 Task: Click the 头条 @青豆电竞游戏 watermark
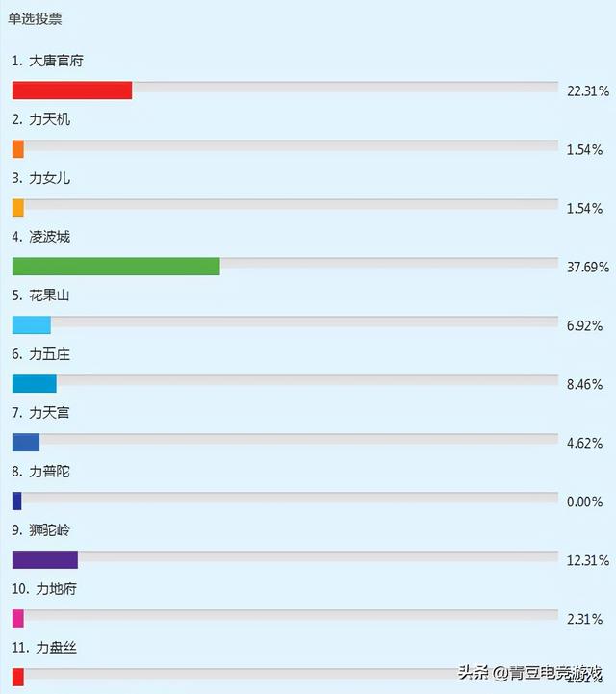(x=530, y=673)
